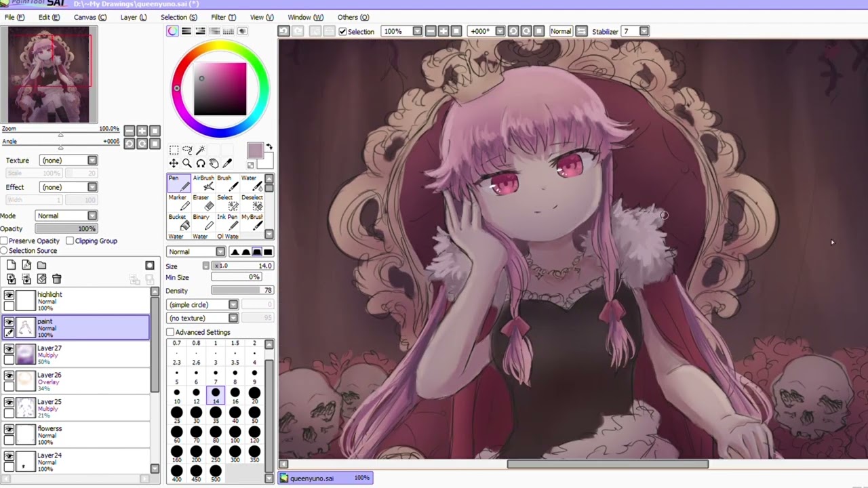
Task: Open the Edit menu
Action: 49,17
